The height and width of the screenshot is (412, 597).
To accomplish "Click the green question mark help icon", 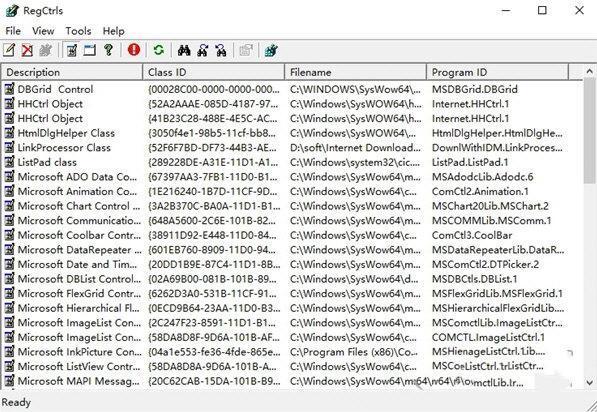I will (x=109, y=50).
